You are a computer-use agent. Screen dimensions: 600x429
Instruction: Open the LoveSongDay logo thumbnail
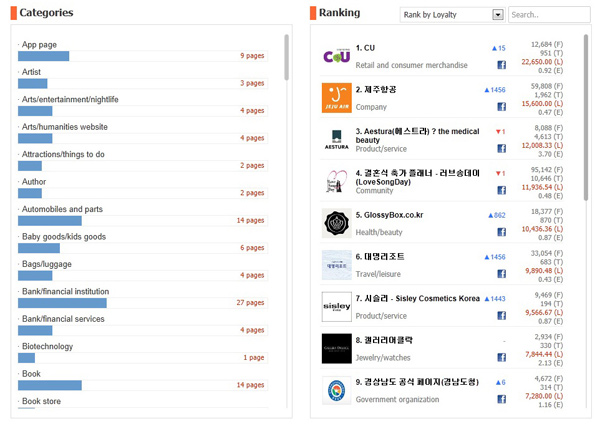336,181
